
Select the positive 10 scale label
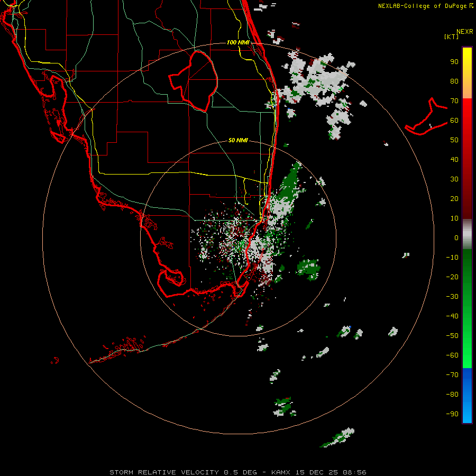[x=454, y=218]
